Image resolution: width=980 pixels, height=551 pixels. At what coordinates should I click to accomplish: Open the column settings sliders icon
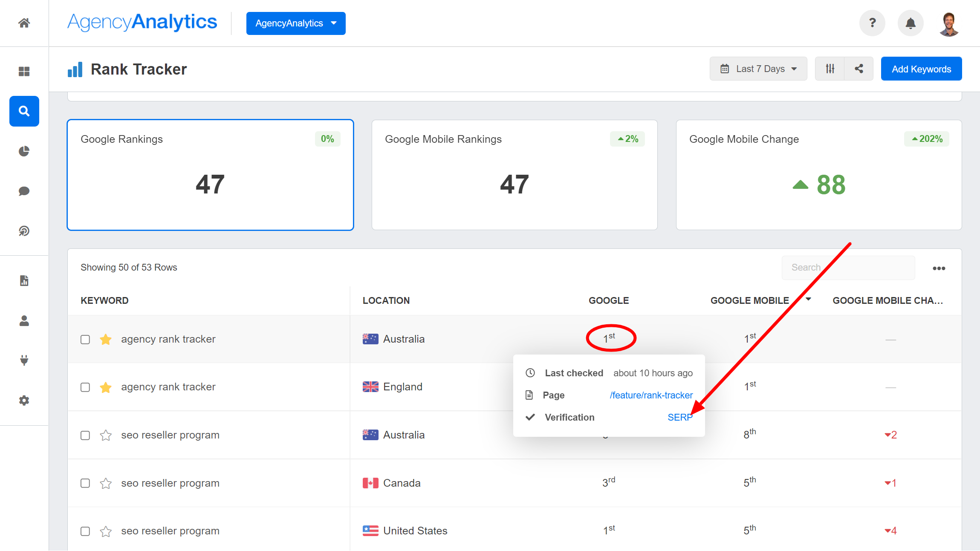(x=830, y=69)
